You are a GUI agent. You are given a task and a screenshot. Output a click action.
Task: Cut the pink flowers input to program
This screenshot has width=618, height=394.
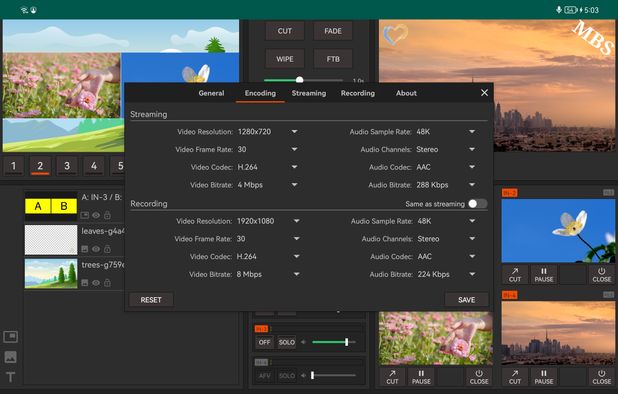pyautogui.click(x=392, y=377)
